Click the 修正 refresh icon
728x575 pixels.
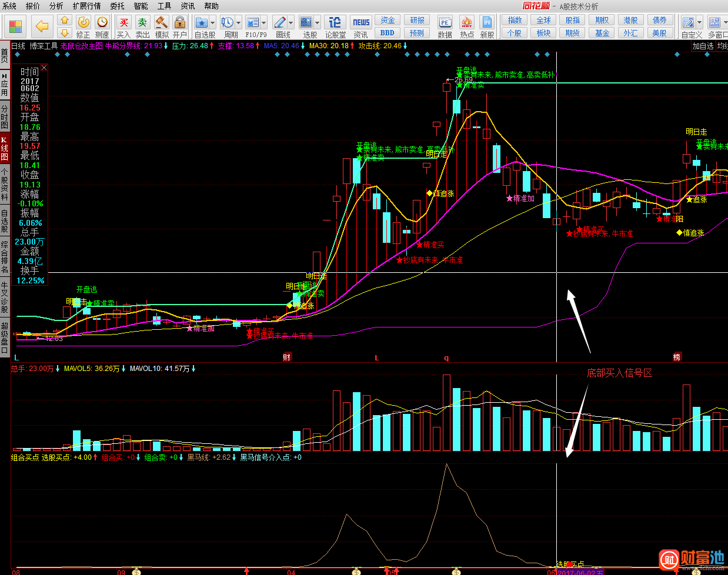tap(84, 22)
